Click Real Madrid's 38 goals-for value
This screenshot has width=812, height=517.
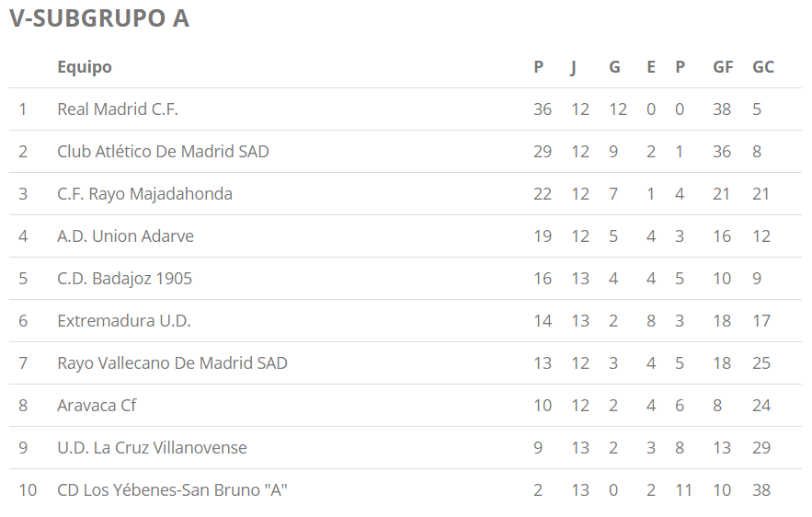[x=722, y=109]
